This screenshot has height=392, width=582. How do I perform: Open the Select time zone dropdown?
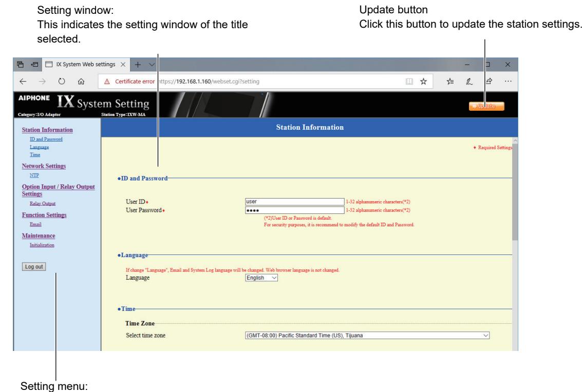click(367, 336)
